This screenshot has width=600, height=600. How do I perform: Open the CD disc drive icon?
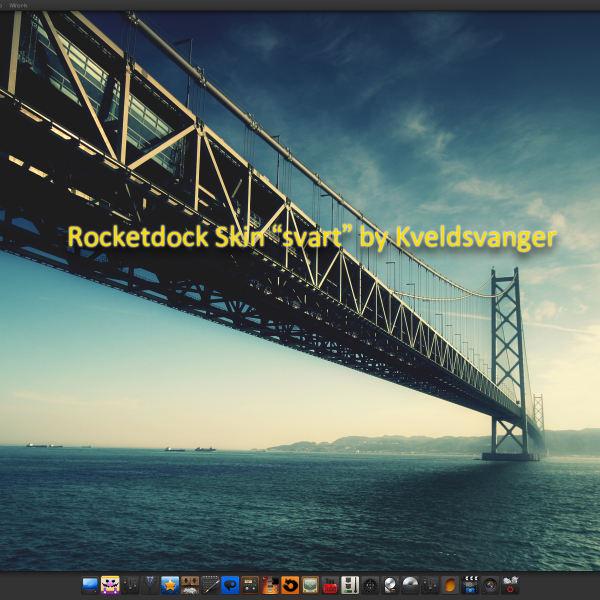point(410,585)
